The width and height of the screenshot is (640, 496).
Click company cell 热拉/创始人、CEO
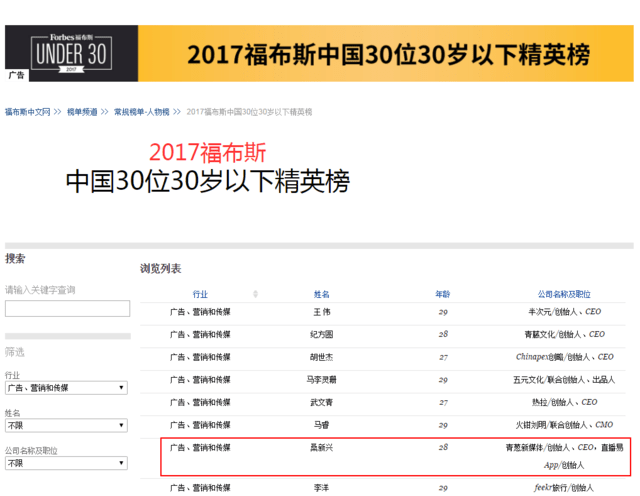pyautogui.click(x=564, y=403)
